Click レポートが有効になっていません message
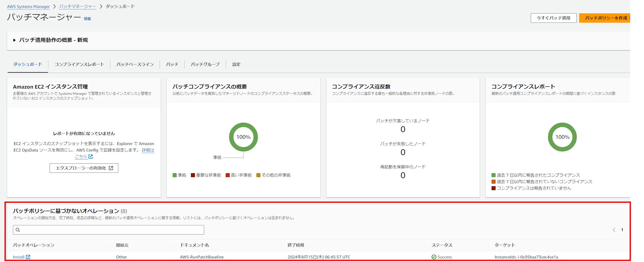 [84, 133]
